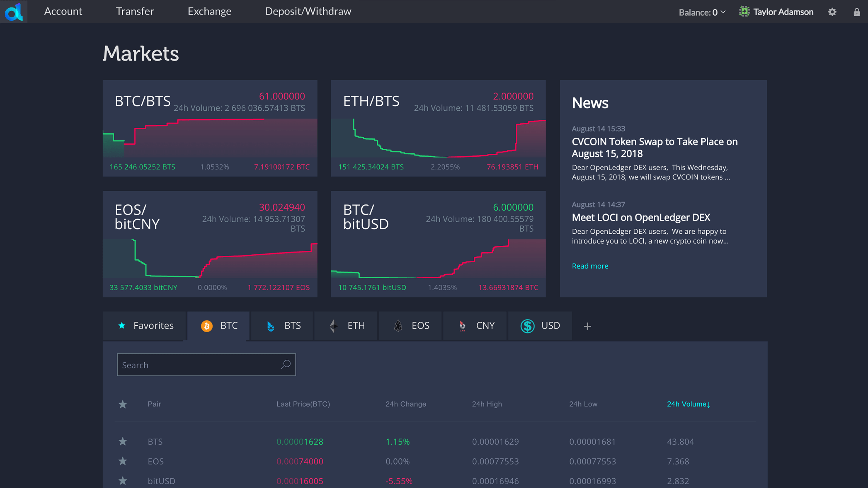Toggle favorite star on the EOS row

click(x=123, y=461)
